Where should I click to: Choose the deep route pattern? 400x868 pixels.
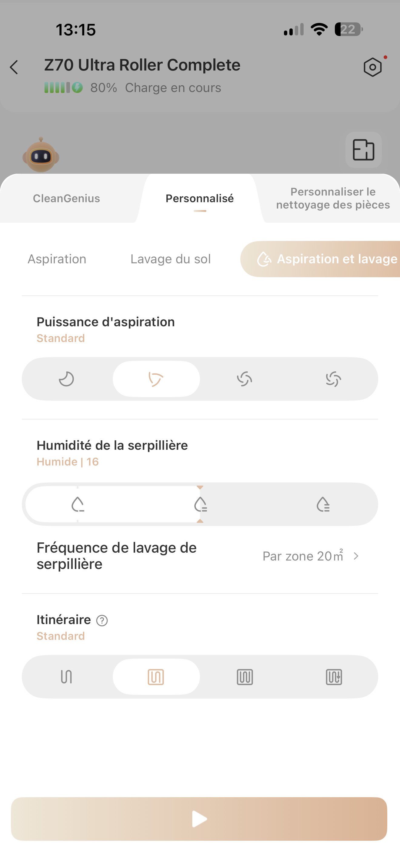(334, 677)
